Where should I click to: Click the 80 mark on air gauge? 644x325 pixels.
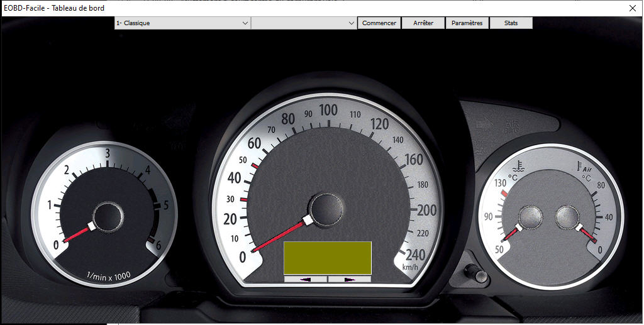point(601,185)
